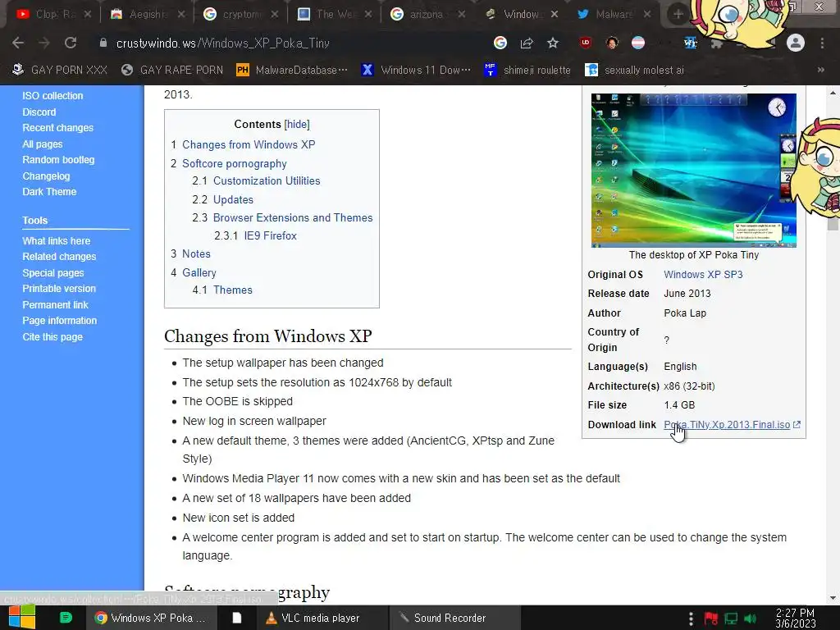The width and height of the screenshot is (840, 630).
Task: Open the shimeji roulette bookmark
Action: click(527, 70)
